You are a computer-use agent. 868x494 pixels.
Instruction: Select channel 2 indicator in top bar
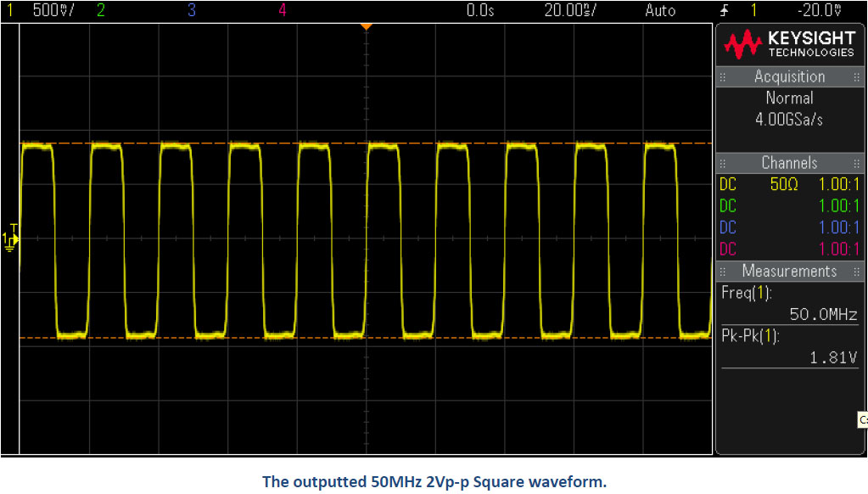point(101,10)
